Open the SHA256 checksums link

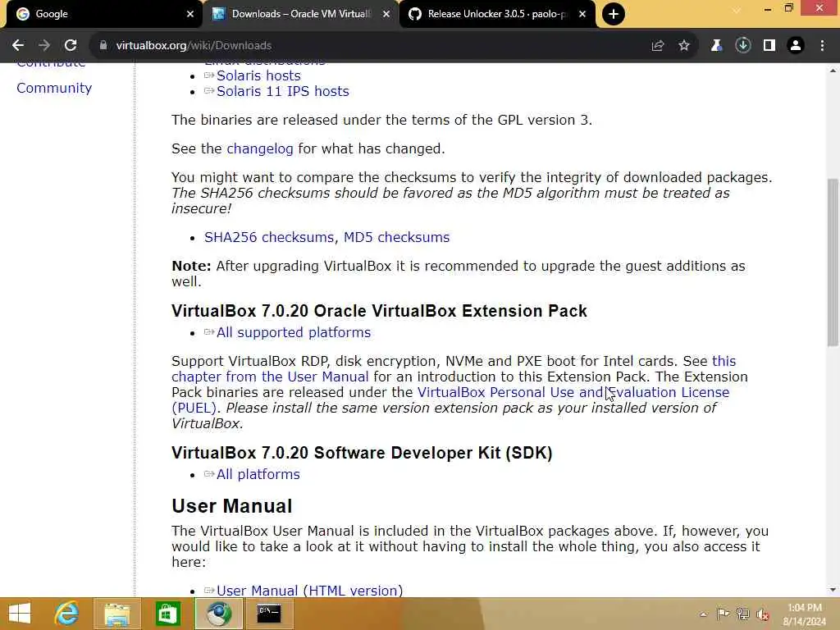tap(271, 237)
